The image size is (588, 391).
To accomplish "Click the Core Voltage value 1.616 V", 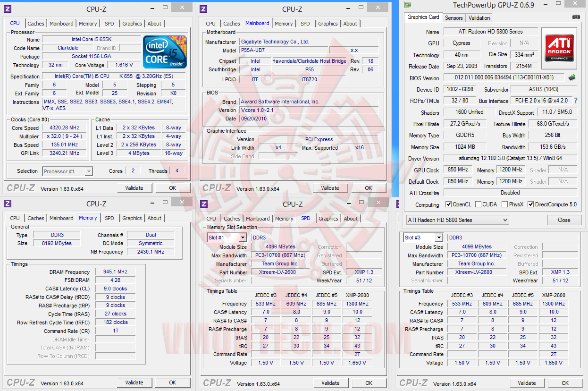I will pos(124,65).
